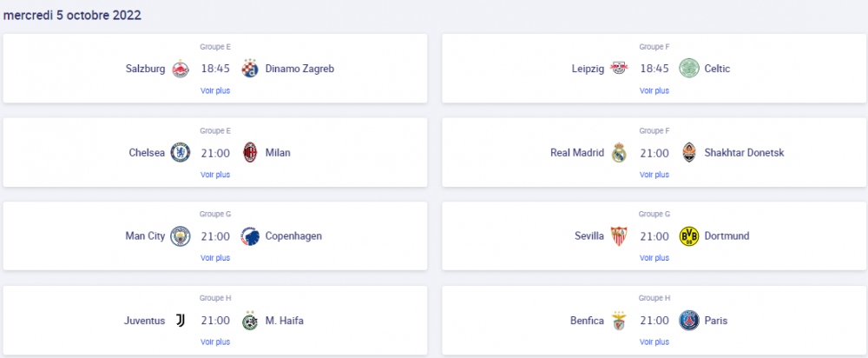Screen dimensions: 868x358
Task: Click the Celtic club crest icon
Action: point(689,69)
